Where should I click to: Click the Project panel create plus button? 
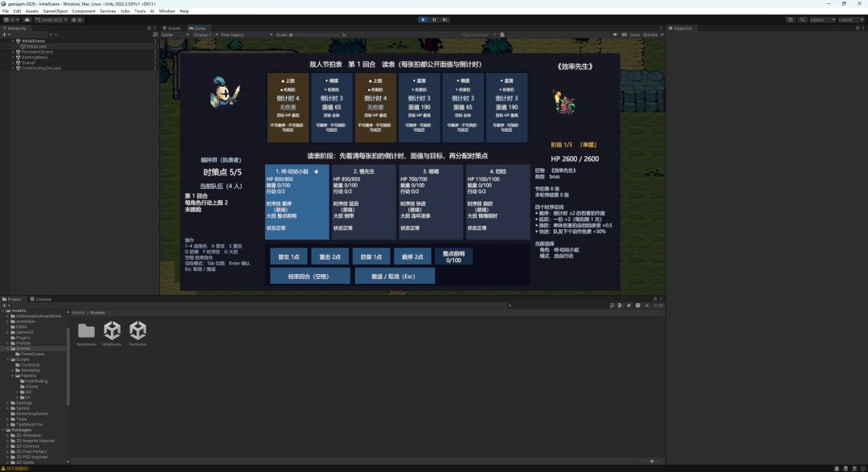tap(5, 306)
